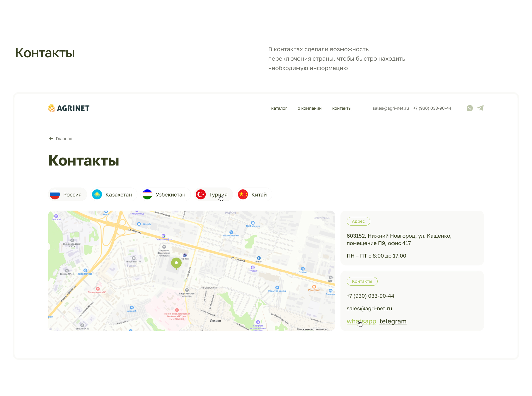Select the Казахстан country tab
Screen dimensions: 532x396
click(114, 194)
